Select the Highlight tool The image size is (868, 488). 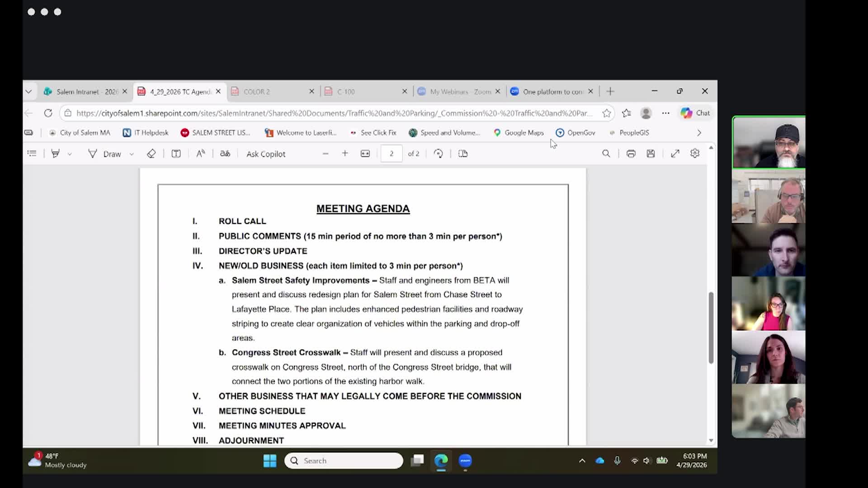(x=56, y=154)
